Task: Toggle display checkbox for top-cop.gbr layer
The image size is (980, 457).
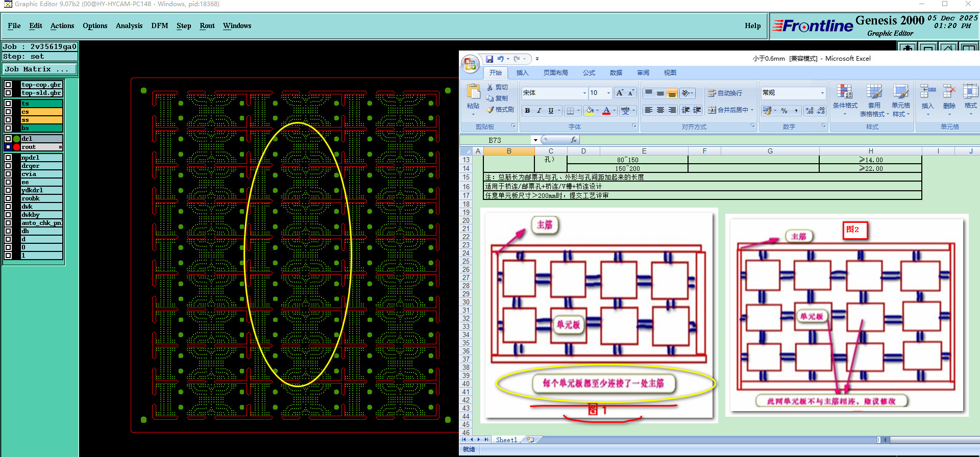Action: (x=8, y=85)
